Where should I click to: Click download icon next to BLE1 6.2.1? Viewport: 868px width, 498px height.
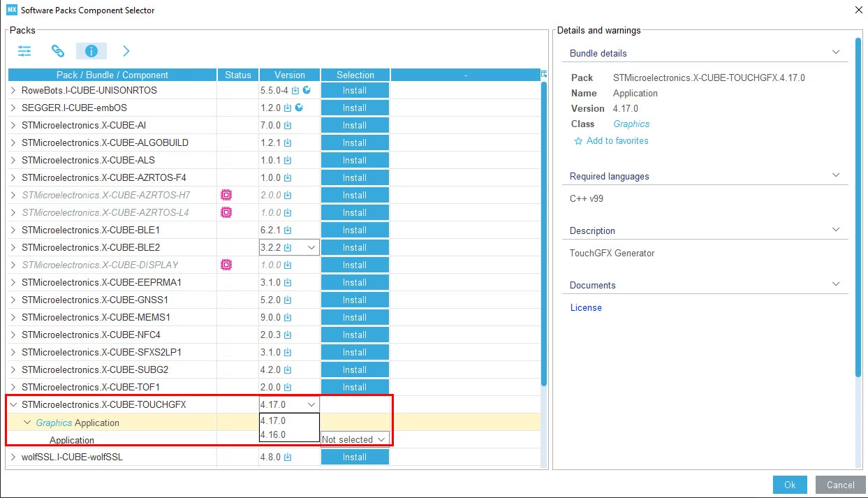[x=288, y=230]
